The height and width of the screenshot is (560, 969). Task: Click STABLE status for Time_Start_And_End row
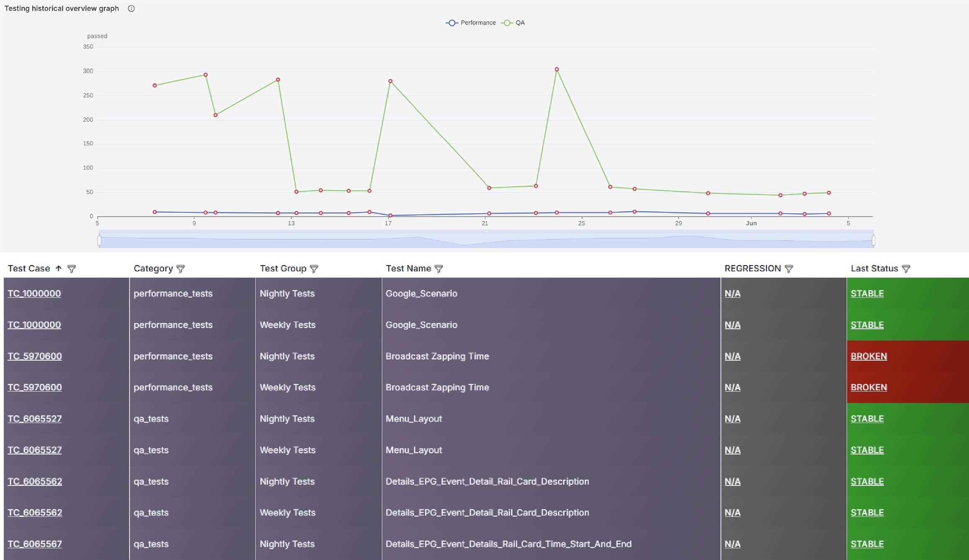pos(867,544)
